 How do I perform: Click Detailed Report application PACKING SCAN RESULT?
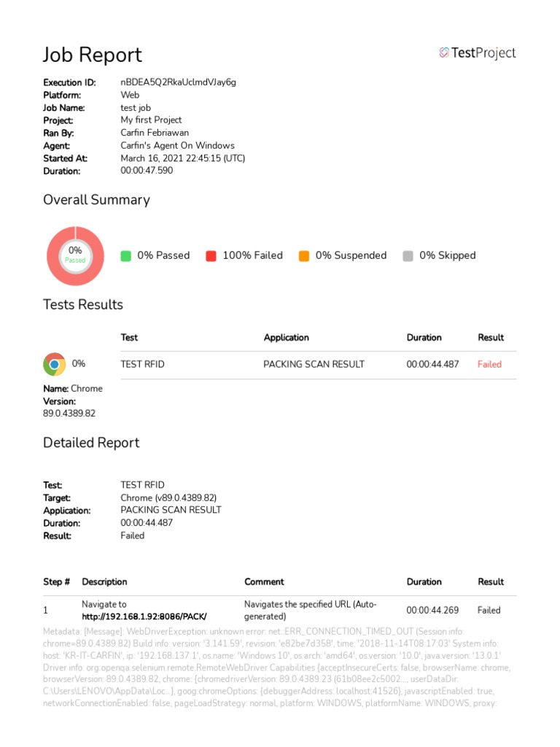(x=171, y=510)
